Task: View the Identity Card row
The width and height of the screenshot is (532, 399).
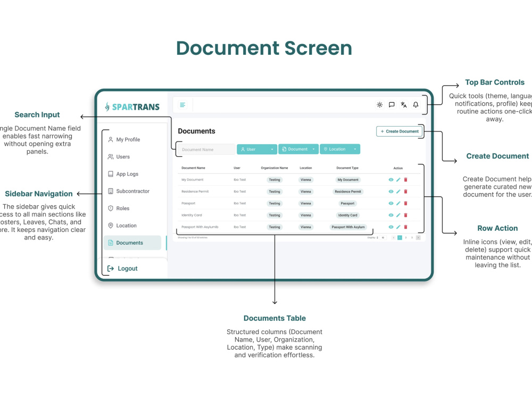Action: [391, 215]
